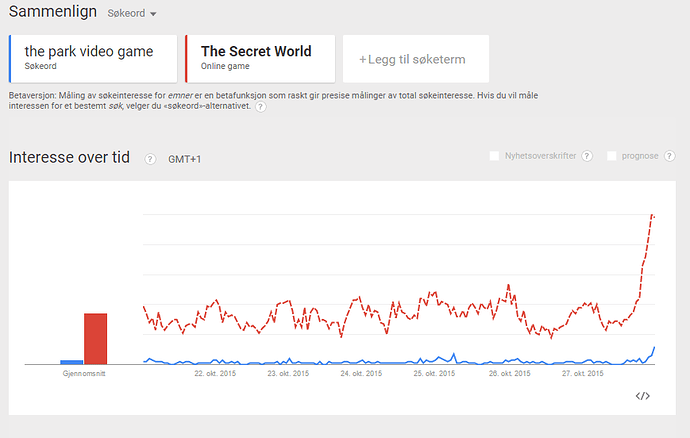This screenshot has width=690, height=438.
Task: Click the 'Sammenlign' heading
Action: (x=53, y=12)
